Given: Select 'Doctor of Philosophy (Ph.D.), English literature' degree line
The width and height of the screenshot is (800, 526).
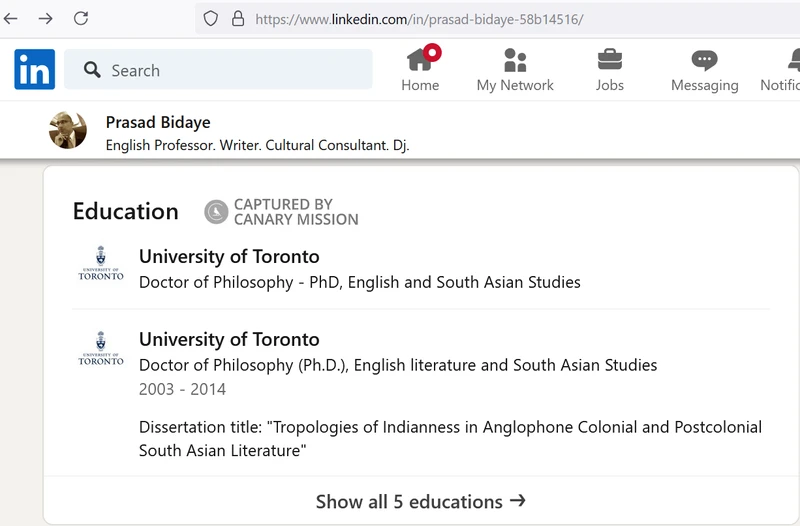Looking at the screenshot, I should (x=398, y=365).
